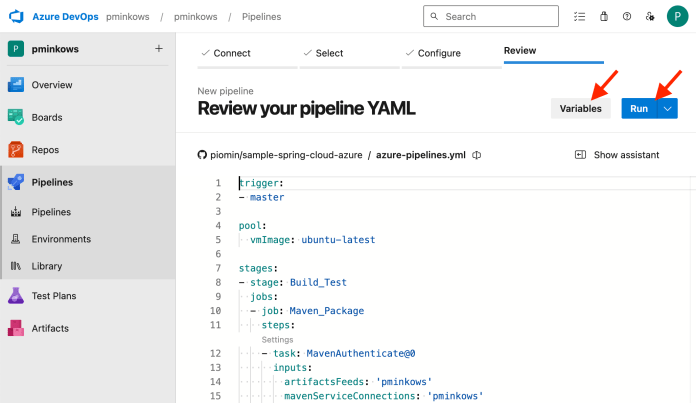
Task: Click the master branch value on line 2
Action: pos(267,197)
